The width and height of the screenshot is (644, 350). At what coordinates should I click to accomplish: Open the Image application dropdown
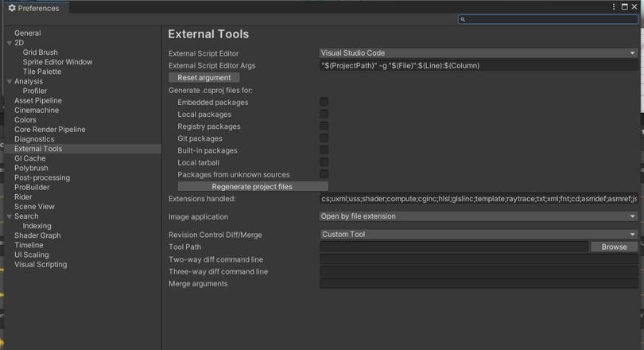[x=479, y=216]
